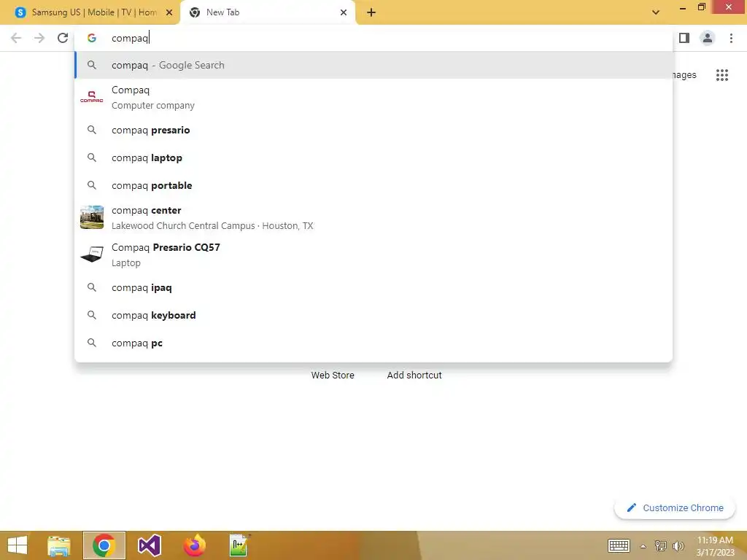747x560 pixels.
Task: Select the New Tab tab
Action: 267,12
